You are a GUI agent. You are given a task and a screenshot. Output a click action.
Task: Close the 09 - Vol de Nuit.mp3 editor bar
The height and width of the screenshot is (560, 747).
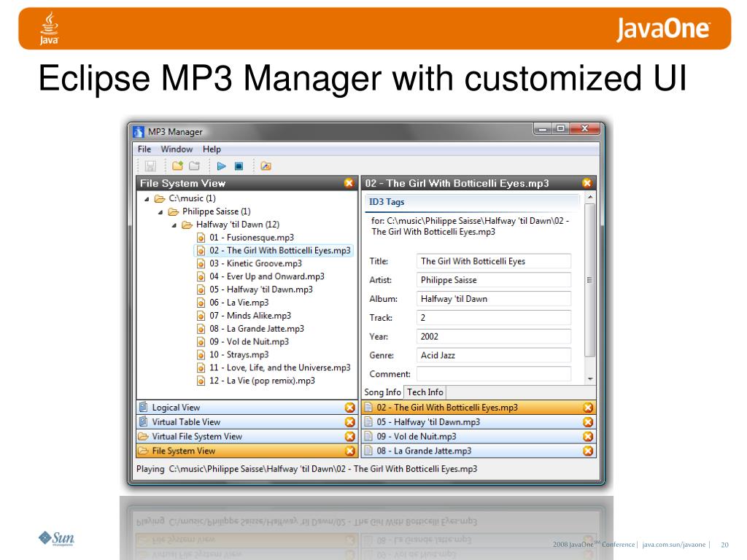point(588,436)
